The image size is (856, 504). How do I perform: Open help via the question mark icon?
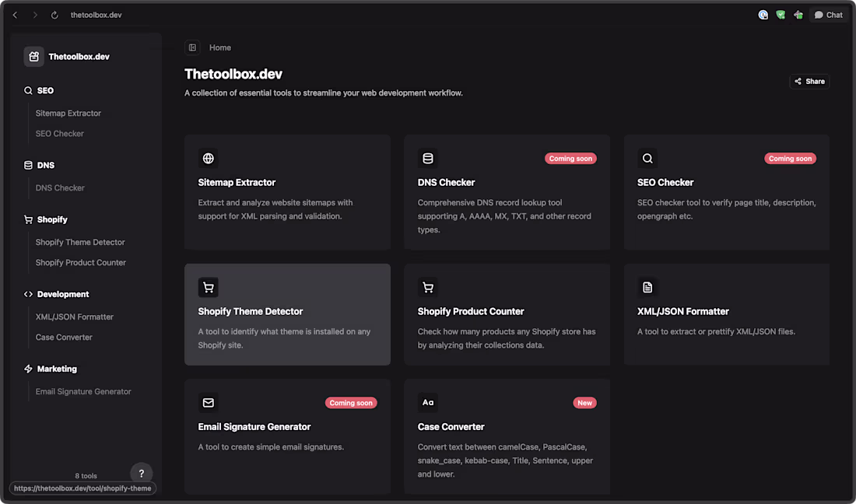(x=141, y=473)
